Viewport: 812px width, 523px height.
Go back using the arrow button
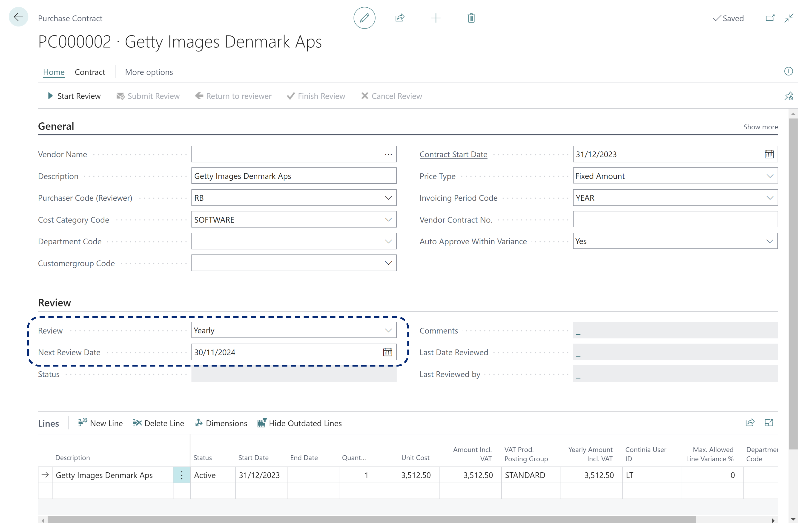(18, 17)
